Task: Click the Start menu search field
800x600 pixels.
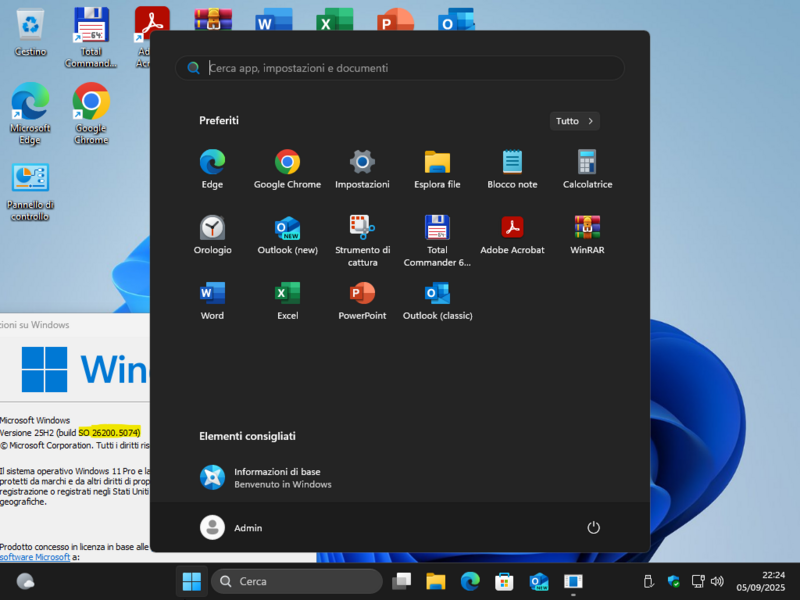Action: pos(400,68)
